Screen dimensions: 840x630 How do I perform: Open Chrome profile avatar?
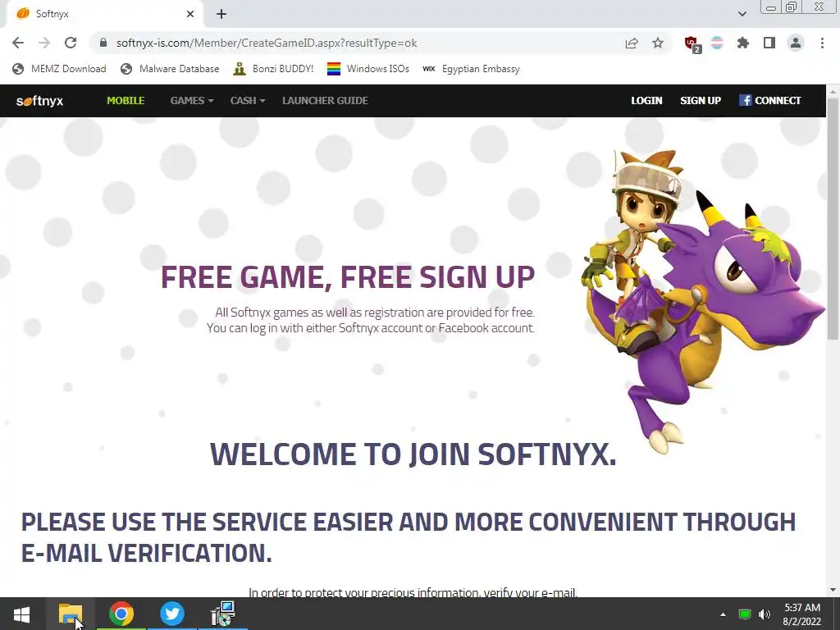(x=796, y=43)
